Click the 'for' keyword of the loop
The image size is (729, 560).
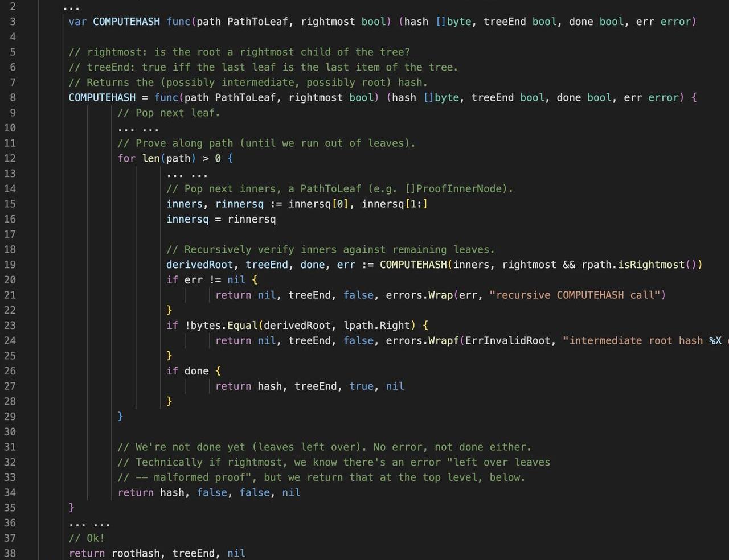[126, 158]
